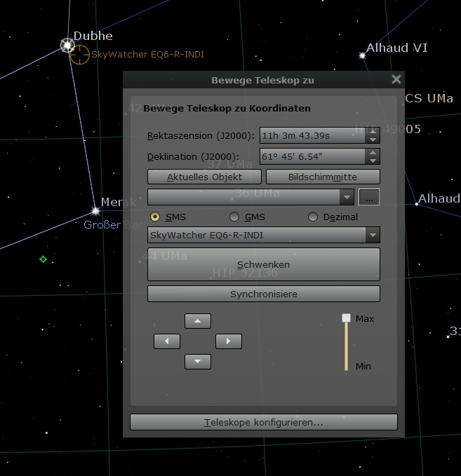Viewport: 461px width, 476px height.
Task: Click the SkyWatcher telescope reticle marker
Action: [79, 55]
